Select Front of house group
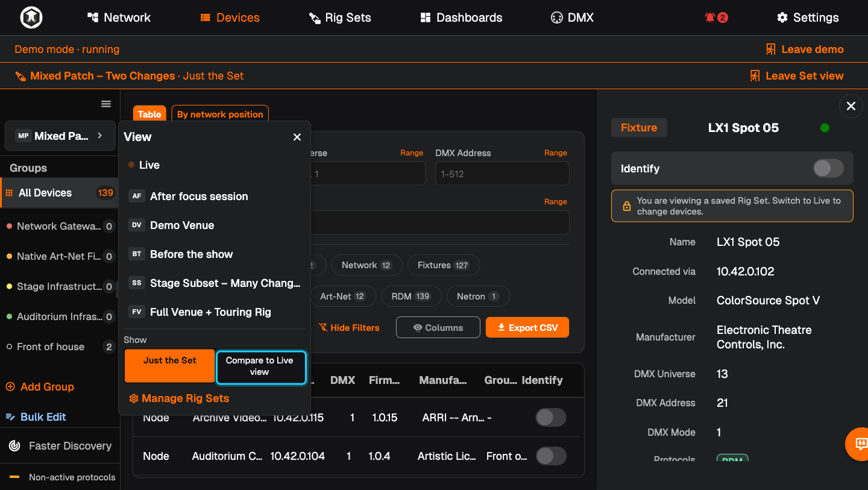This screenshot has height=490, width=868. click(x=60, y=347)
